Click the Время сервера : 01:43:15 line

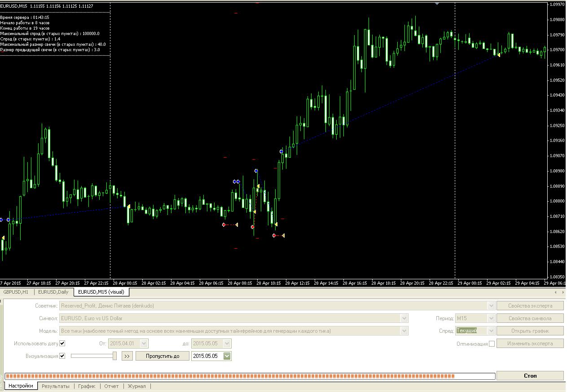point(25,18)
